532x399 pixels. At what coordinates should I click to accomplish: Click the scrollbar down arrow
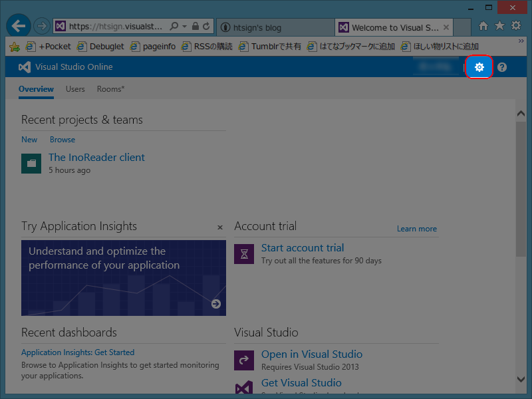tap(521, 379)
